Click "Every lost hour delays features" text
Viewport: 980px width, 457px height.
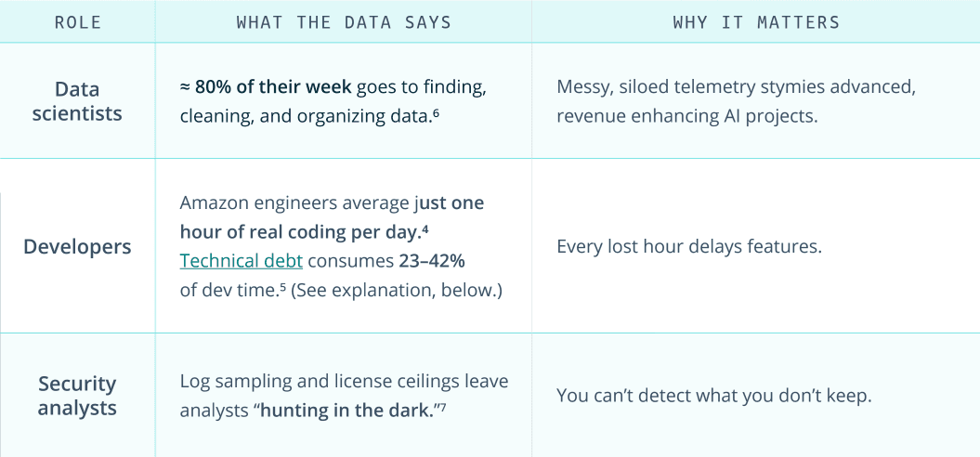coord(689,247)
